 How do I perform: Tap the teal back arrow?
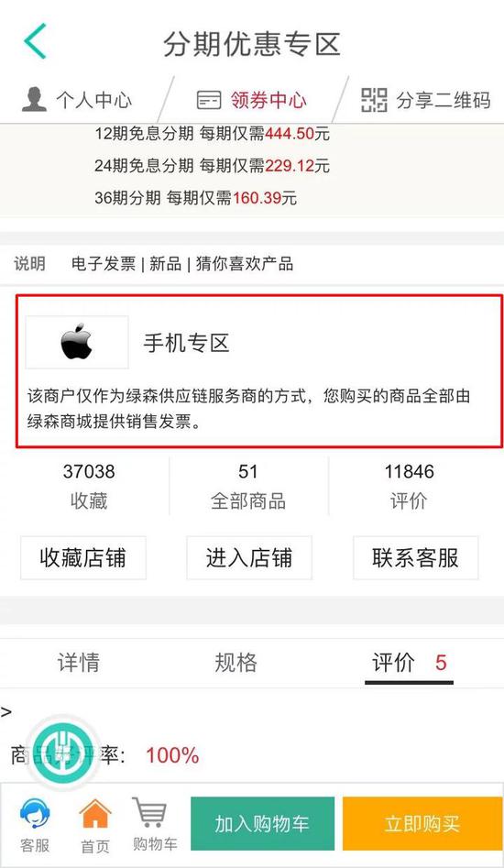35,41
